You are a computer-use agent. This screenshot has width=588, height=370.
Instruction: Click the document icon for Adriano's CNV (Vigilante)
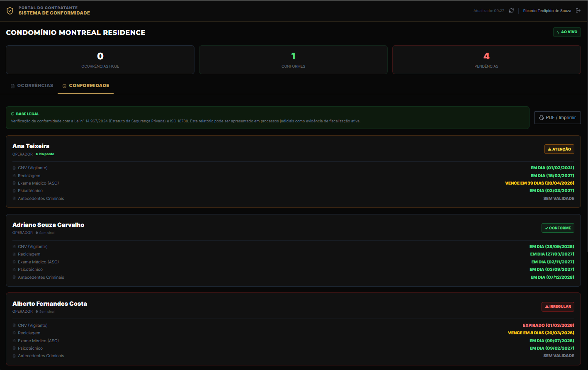[x=14, y=247]
